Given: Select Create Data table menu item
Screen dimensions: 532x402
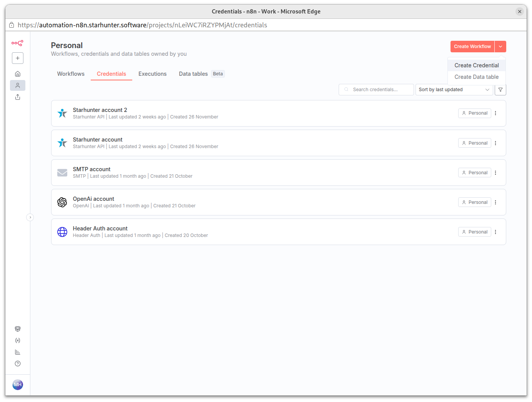Looking at the screenshot, I should click(477, 77).
